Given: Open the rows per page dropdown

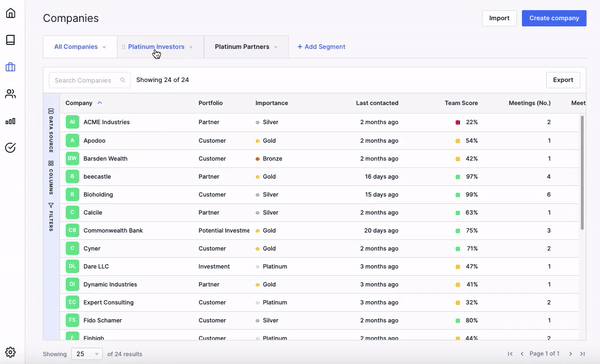Looking at the screenshot, I should pos(87,354).
